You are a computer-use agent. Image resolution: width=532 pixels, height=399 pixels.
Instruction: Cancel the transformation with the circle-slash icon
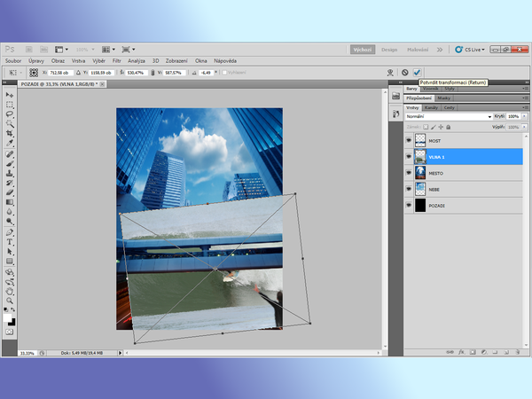pos(405,73)
